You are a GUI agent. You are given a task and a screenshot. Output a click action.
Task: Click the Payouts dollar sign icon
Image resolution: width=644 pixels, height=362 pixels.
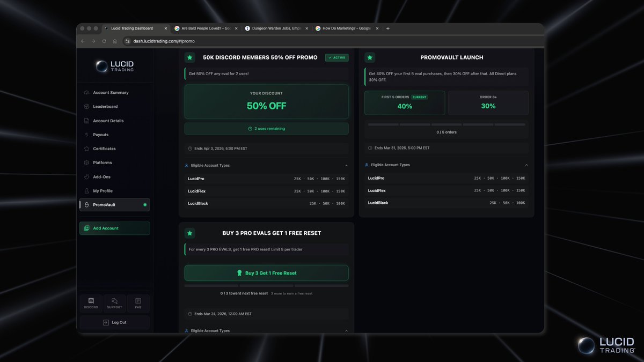pos(86,135)
